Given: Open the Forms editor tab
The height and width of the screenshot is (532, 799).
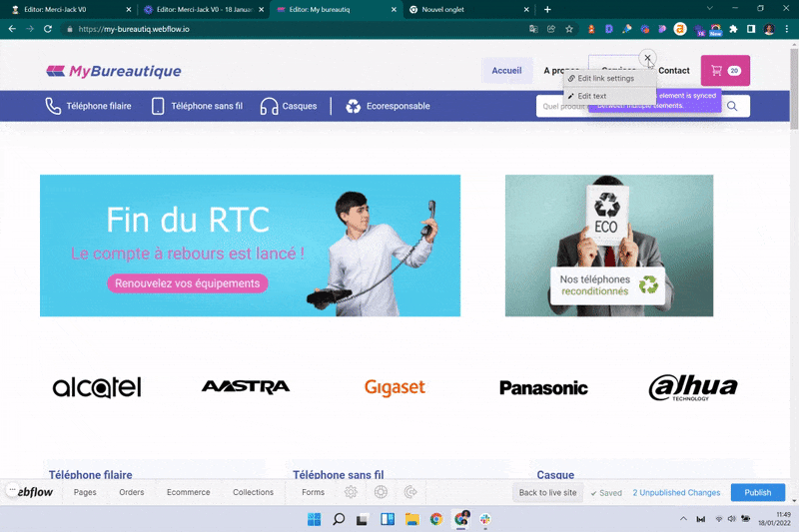Looking at the screenshot, I should [x=313, y=492].
